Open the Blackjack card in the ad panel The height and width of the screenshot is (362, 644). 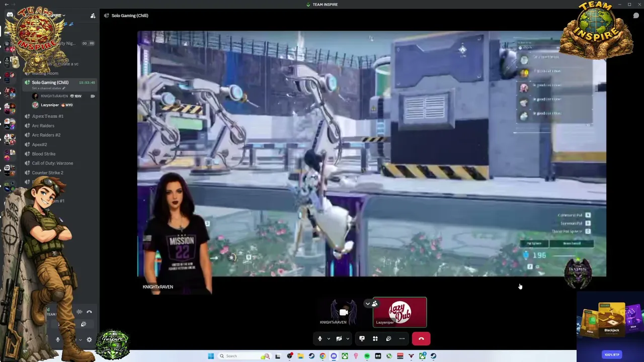611,319
